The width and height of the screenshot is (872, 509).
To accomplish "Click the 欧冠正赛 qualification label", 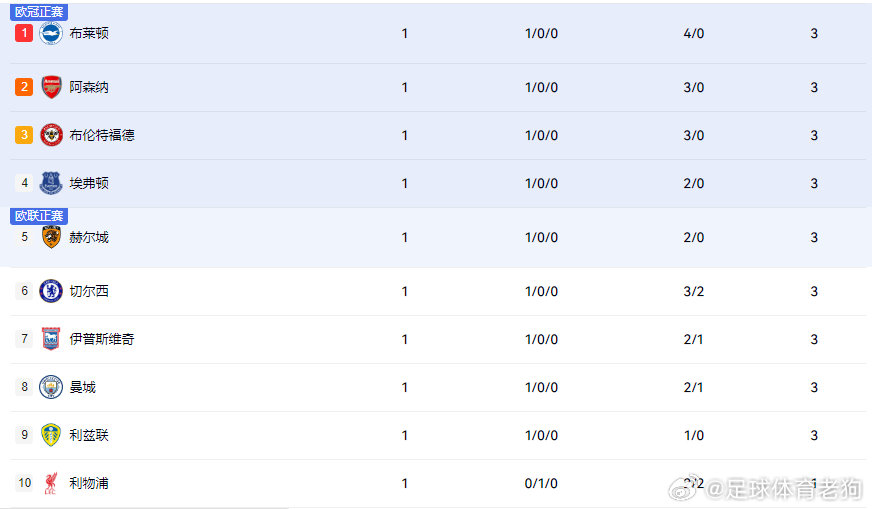I will [x=39, y=12].
